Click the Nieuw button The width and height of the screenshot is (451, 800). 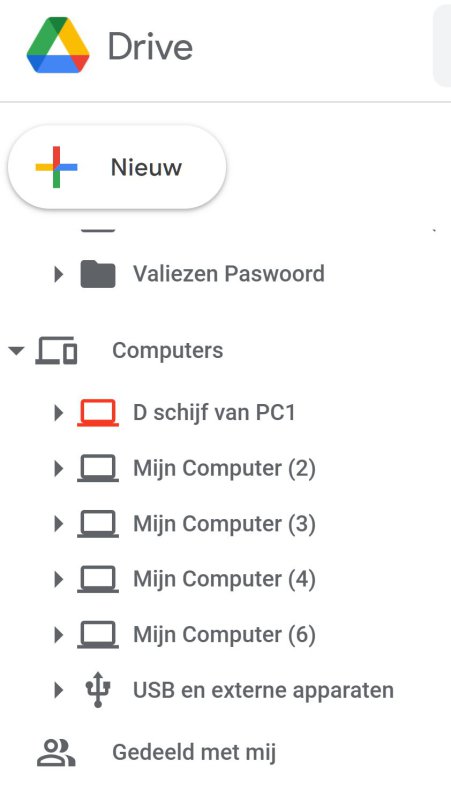117,167
